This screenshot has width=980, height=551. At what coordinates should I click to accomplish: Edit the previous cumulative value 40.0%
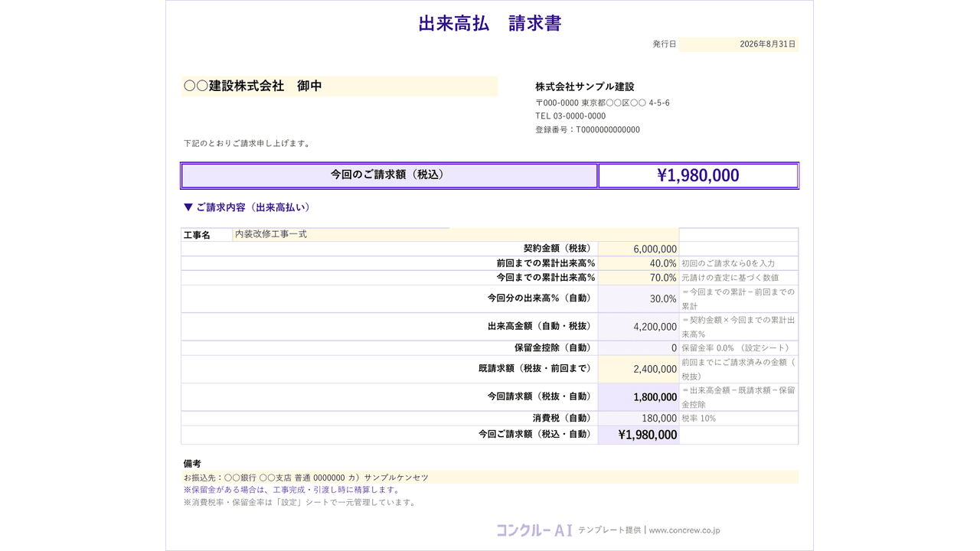coord(639,263)
